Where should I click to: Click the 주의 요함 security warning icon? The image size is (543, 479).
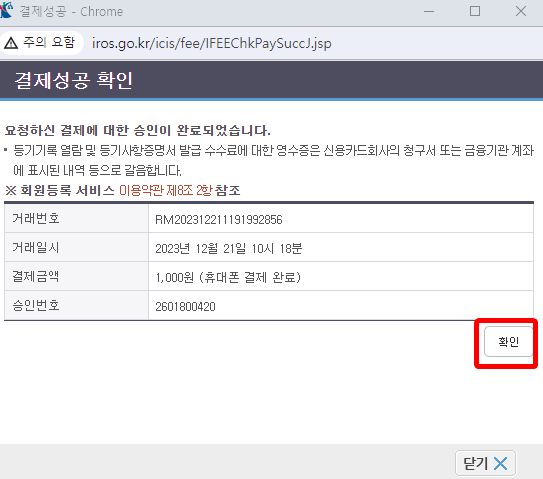click(x=11, y=43)
